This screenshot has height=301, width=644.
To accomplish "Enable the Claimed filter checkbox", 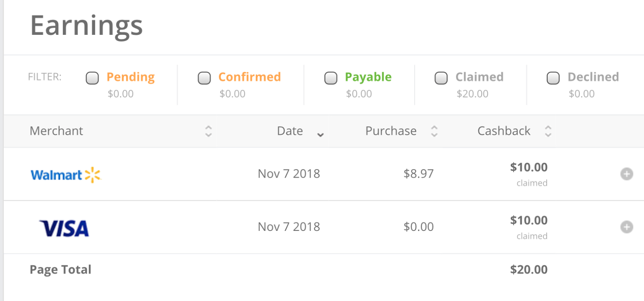I will pyautogui.click(x=441, y=78).
